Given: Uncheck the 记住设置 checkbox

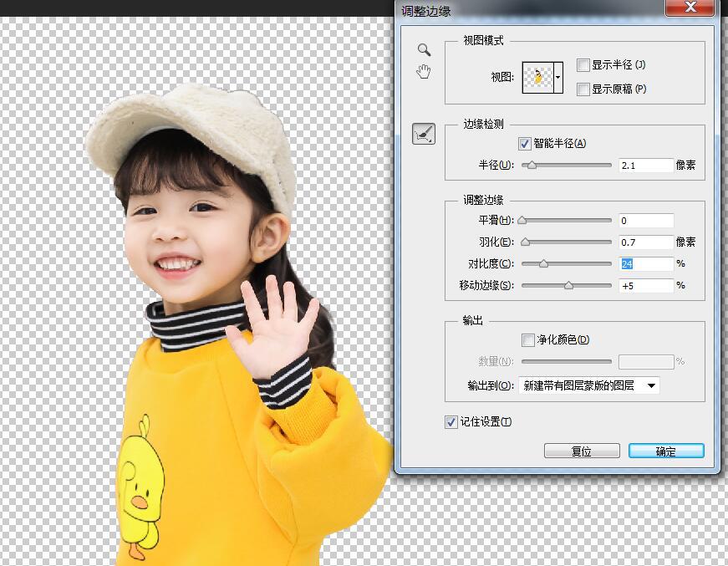Looking at the screenshot, I should pyautogui.click(x=451, y=421).
